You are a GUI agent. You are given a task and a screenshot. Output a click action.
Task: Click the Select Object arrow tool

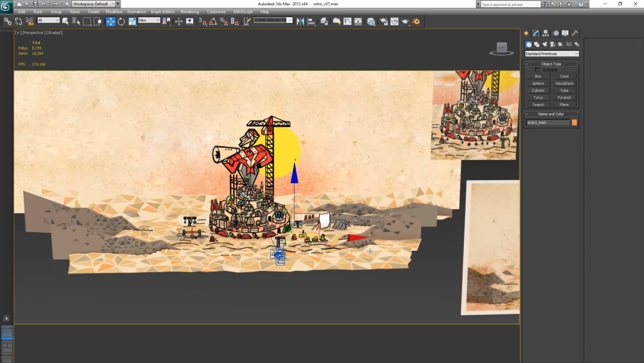[66, 21]
